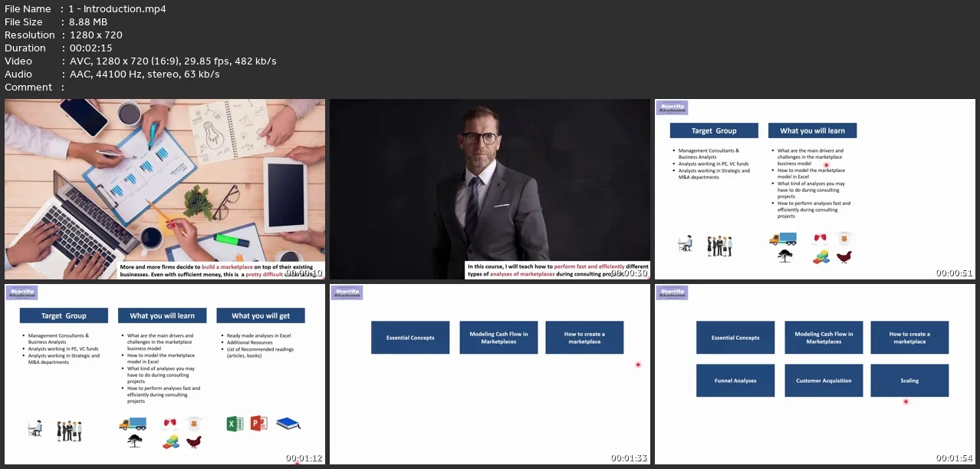Select the Excel icon in the 00:01:12 slide
The height and width of the screenshot is (469, 980).
point(235,424)
